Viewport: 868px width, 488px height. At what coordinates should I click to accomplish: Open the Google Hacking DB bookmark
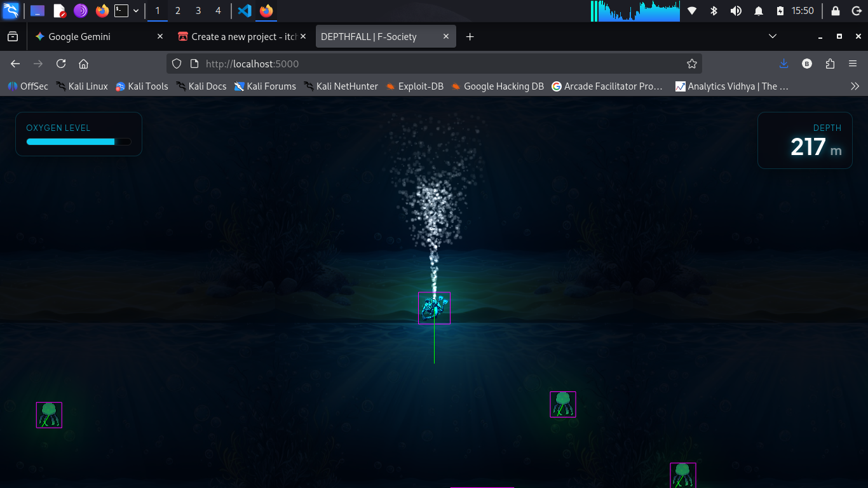coord(498,86)
